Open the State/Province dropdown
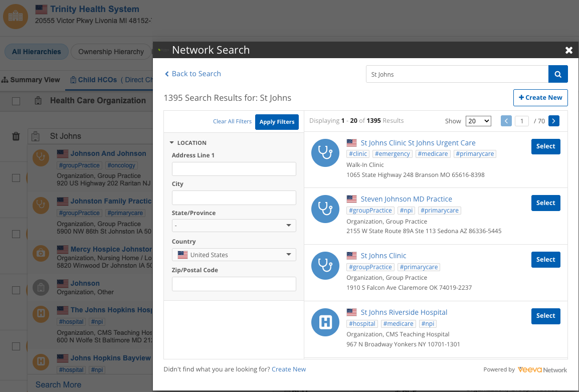This screenshot has height=392, width=579. point(234,226)
